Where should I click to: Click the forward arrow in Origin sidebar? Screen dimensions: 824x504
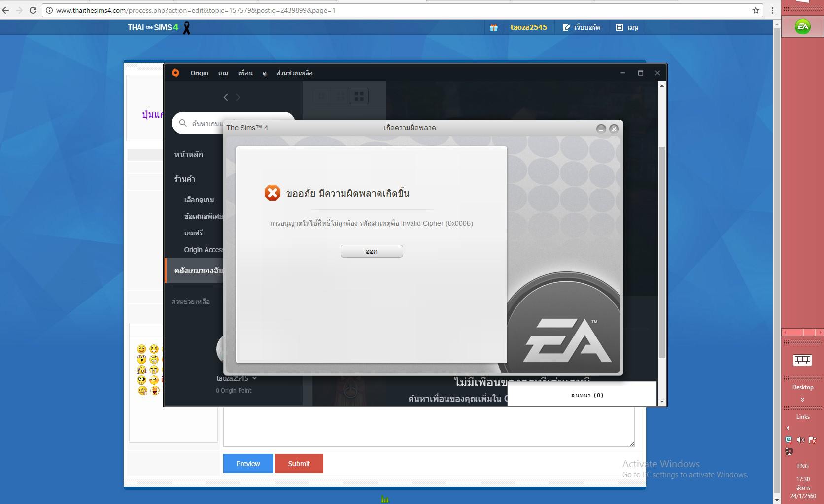pos(238,97)
